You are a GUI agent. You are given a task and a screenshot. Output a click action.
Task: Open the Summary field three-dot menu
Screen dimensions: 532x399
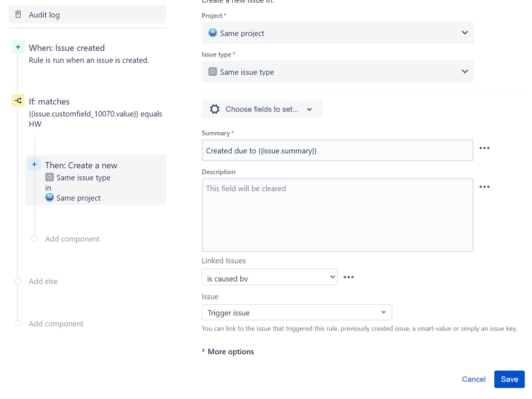point(484,148)
